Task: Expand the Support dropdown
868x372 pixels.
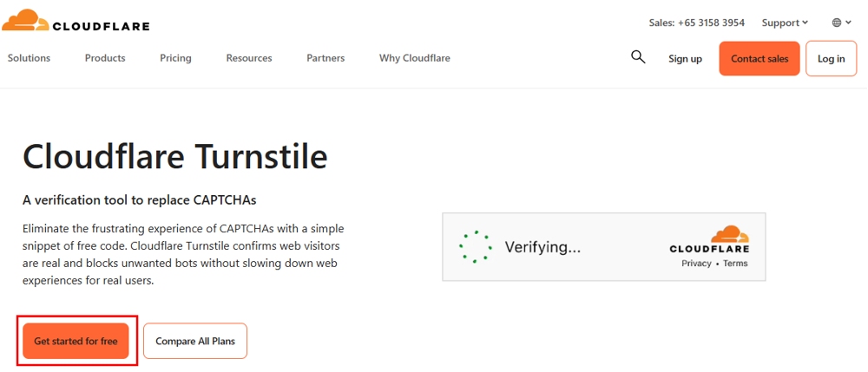Action: point(785,23)
